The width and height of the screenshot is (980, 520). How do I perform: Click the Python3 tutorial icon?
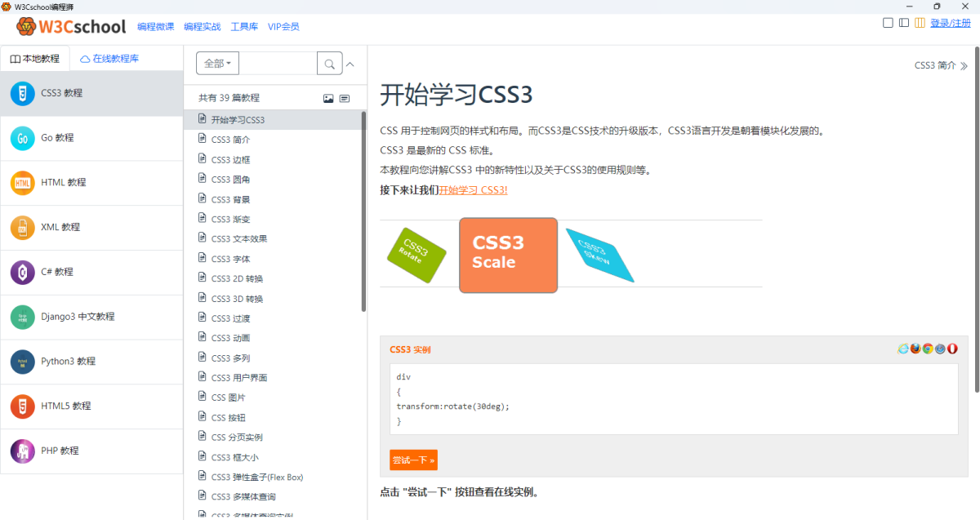pos(23,362)
